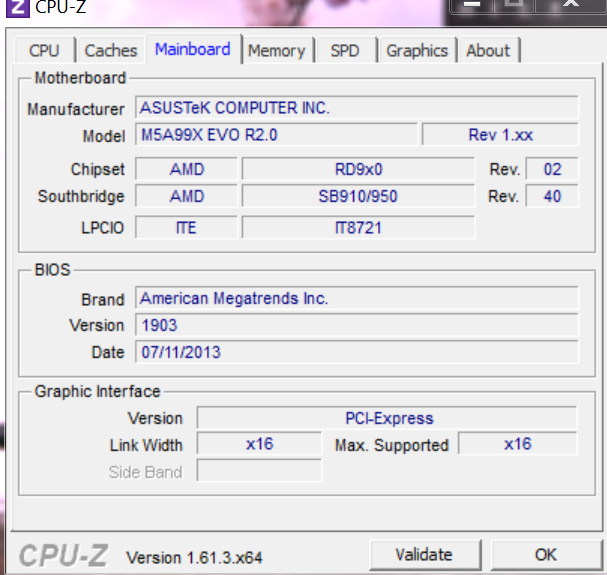Image resolution: width=607 pixels, height=575 pixels.
Task: Click the Link Width label
Action: pos(146,445)
